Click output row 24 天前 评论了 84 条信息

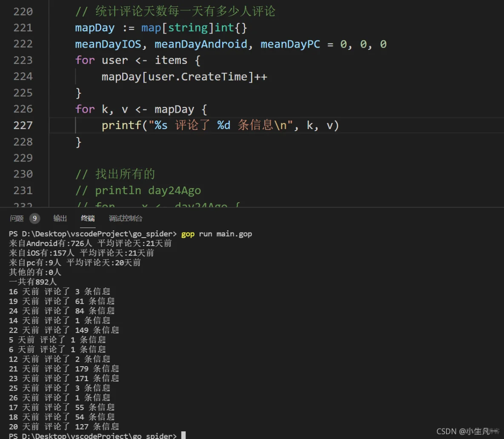click(62, 311)
